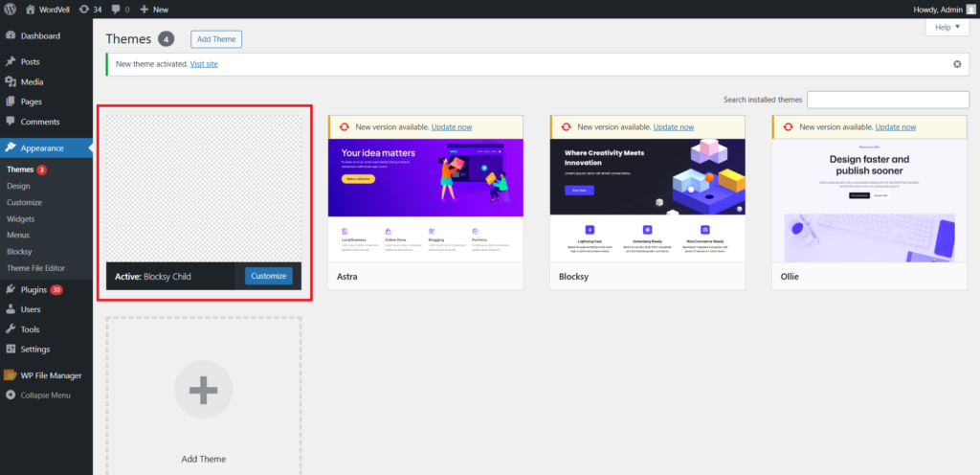
Task: Open the Media library menu
Action: coord(46,81)
